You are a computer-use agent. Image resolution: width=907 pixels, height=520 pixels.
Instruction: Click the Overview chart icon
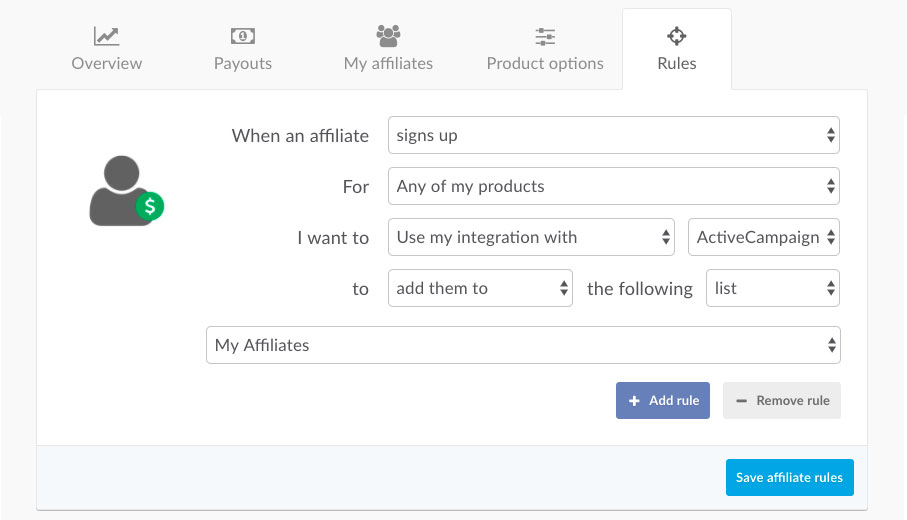106,36
